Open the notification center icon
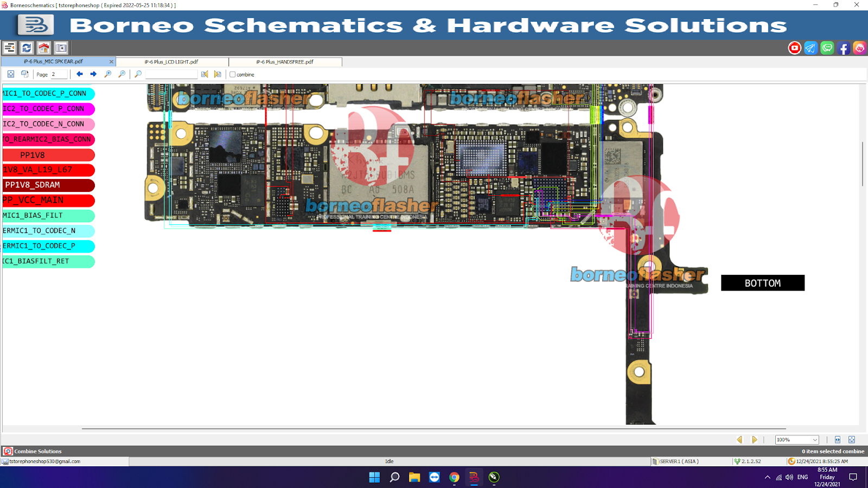This screenshot has height=488, width=868. (x=853, y=477)
